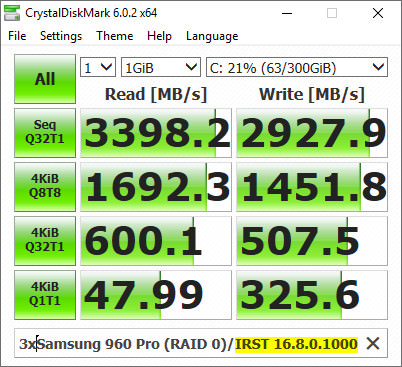The height and width of the screenshot is (367, 402).
Task: Open the test count dropdown showing 1
Action: pos(98,68)
